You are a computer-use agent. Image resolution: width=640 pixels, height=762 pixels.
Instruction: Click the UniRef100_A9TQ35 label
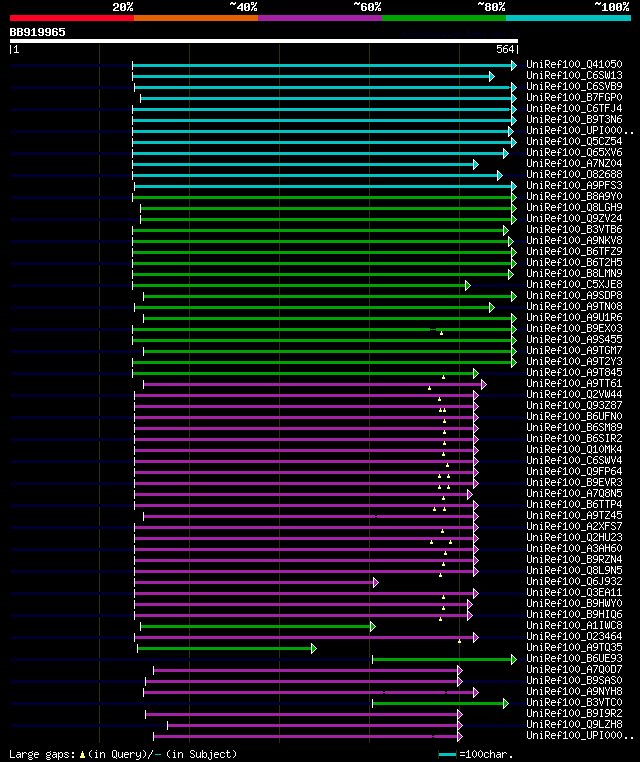point(574,648)
